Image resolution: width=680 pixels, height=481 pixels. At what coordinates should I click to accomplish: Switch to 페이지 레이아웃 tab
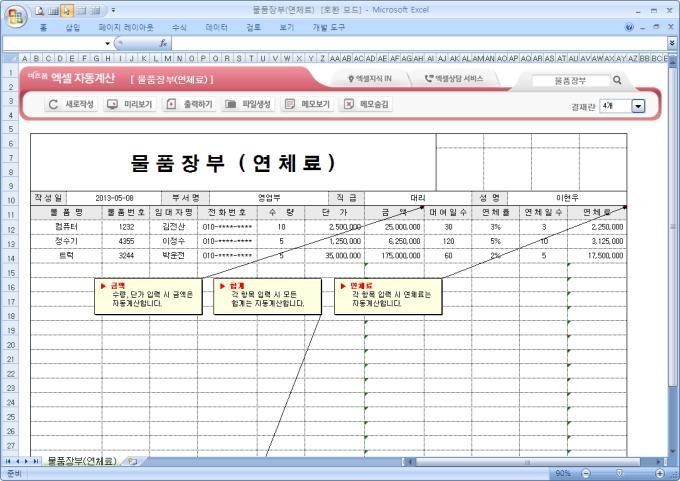tap(126, 28)
